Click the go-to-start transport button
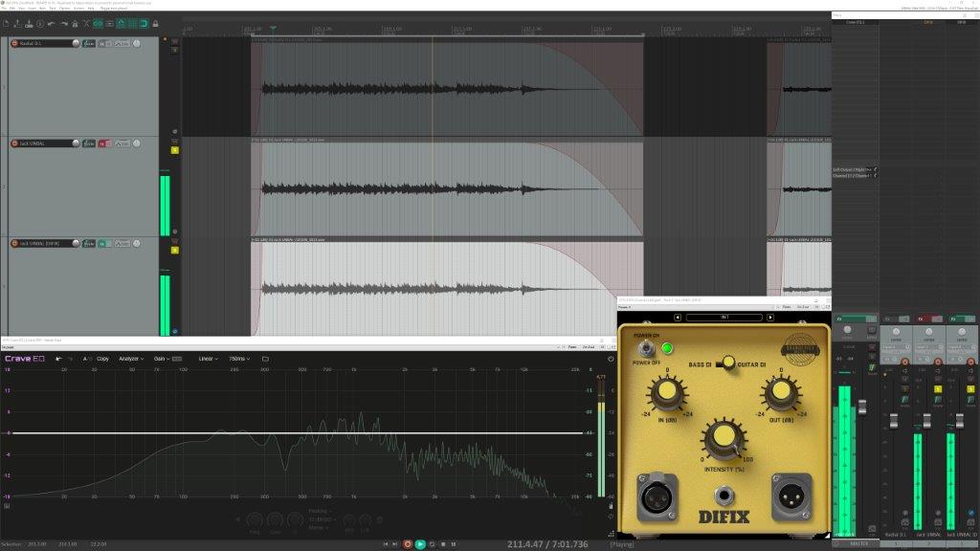The image size is (980, 551). click(x=386, y=544)
